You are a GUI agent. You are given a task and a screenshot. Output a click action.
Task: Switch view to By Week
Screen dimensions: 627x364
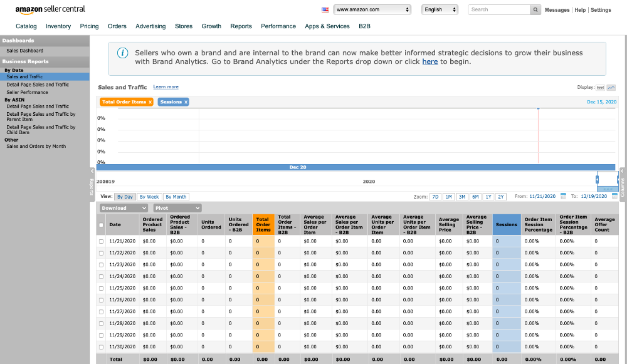point(149,197)
